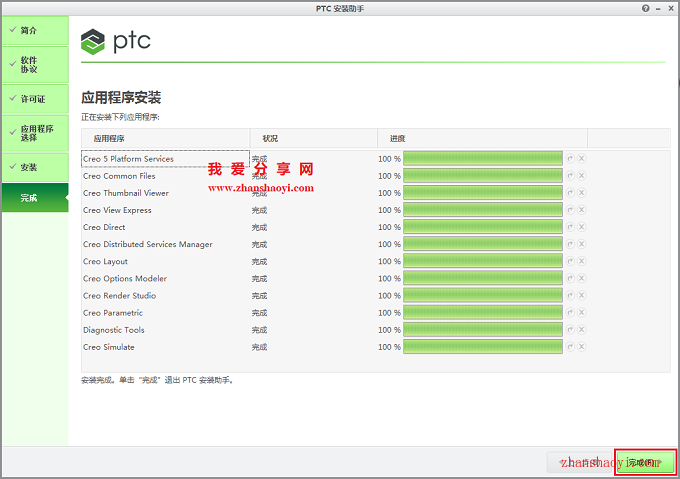Select Creo Distributed Services Manager entry
Viewport: 680px width, 479px height.
pyautogui.click(x=148, y=244)
